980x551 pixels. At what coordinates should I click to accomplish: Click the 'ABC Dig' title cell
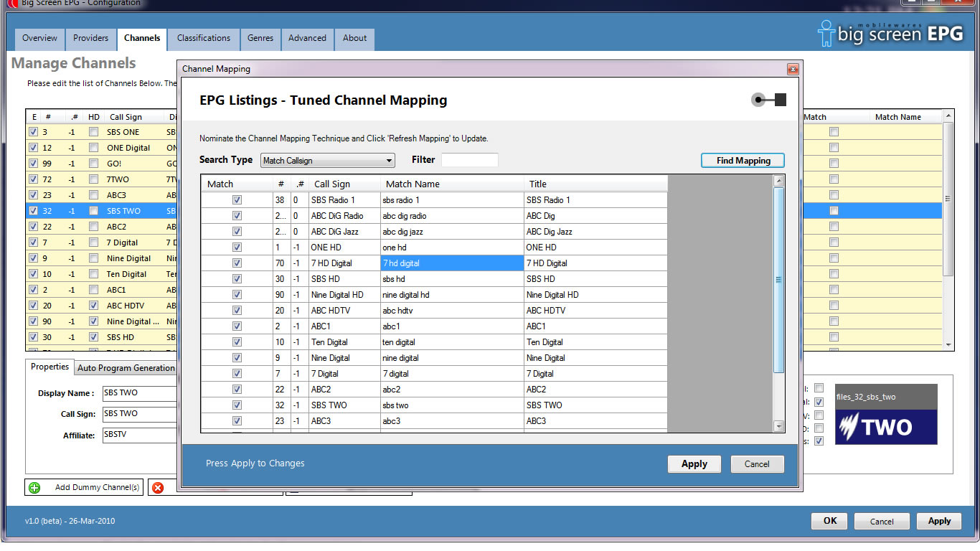tap(596, 216)
